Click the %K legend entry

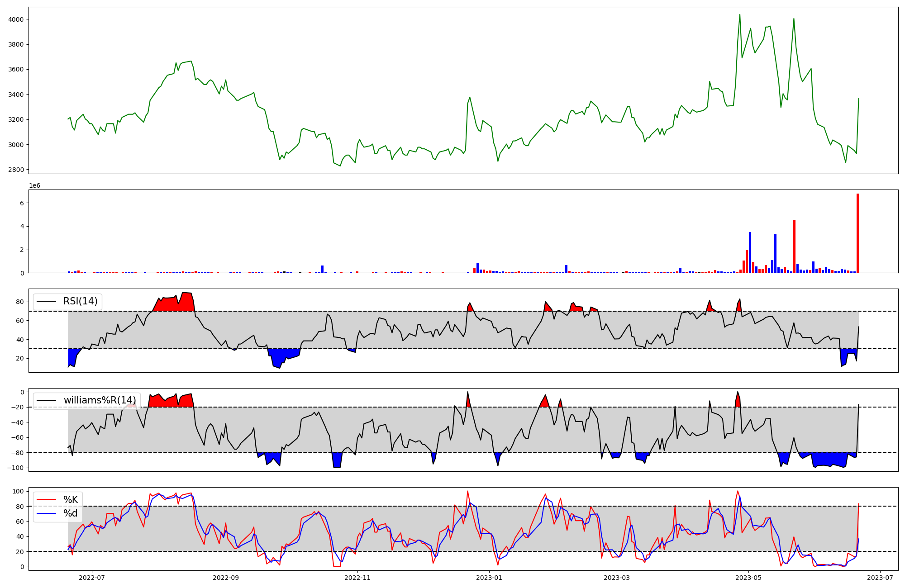pos(71,500)
